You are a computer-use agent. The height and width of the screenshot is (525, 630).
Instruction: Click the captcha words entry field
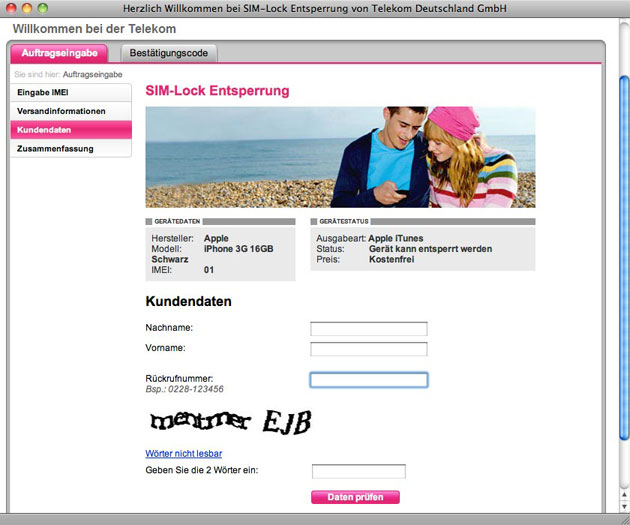click(358, 471)
